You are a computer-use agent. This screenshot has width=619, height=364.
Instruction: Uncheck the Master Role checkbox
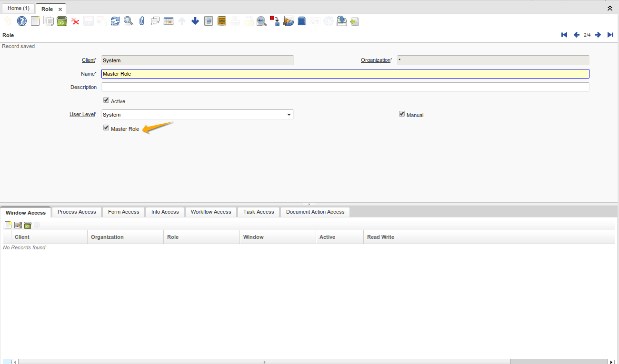pos(106,128)
